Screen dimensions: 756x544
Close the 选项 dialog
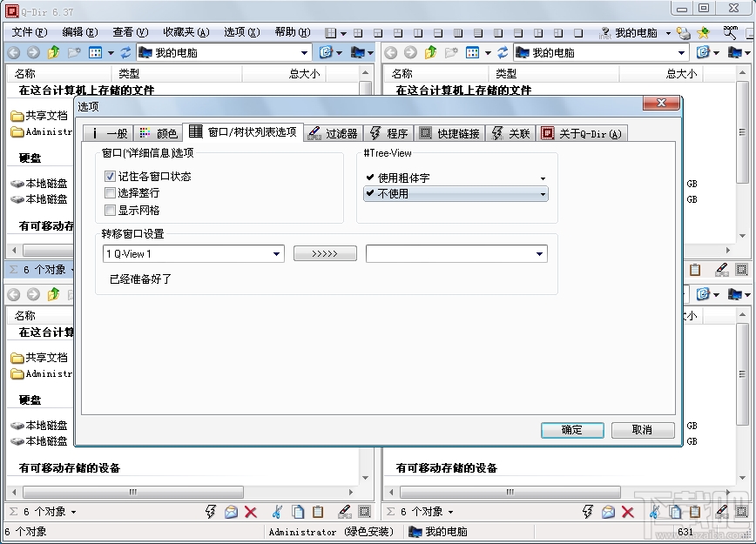(662, 103)
